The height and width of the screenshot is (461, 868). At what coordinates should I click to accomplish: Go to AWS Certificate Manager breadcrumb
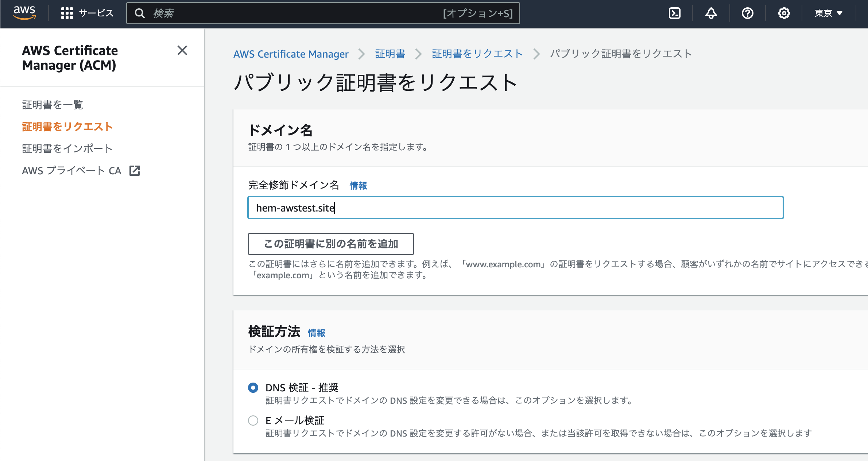291,54
